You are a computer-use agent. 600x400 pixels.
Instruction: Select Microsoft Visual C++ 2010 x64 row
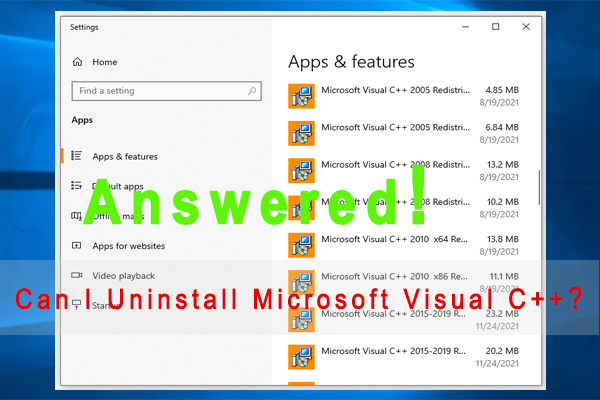pos(404,245)
